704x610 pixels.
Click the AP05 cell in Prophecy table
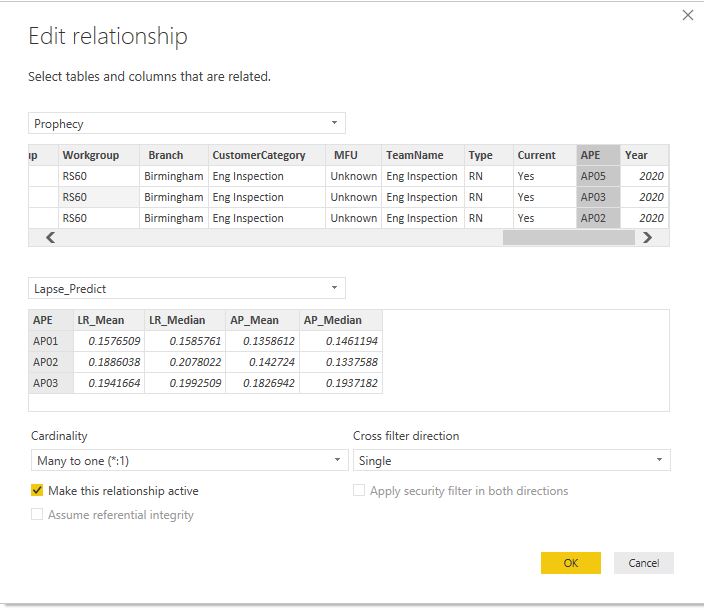(x=598, y=176)
